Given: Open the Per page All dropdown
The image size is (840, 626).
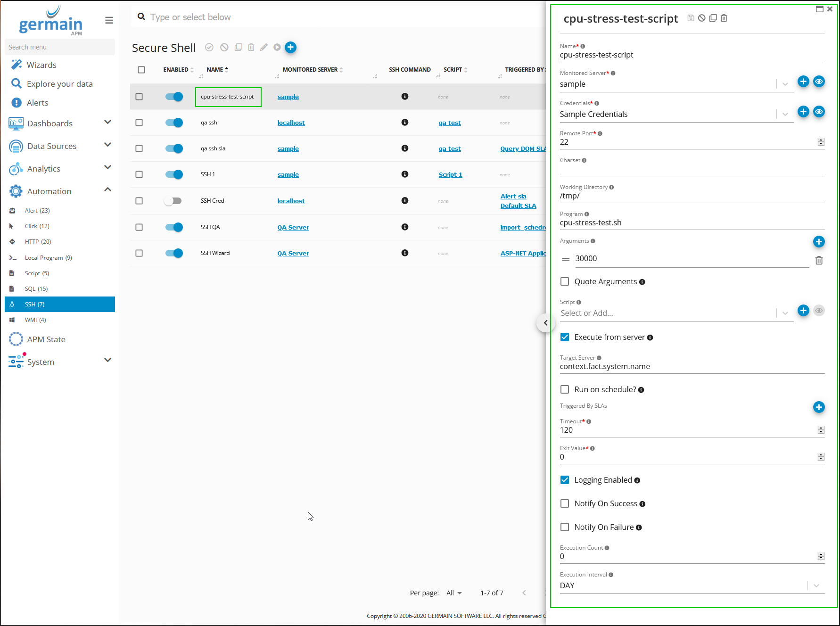Looking at the screenshot, I should [x=454, y=593].
